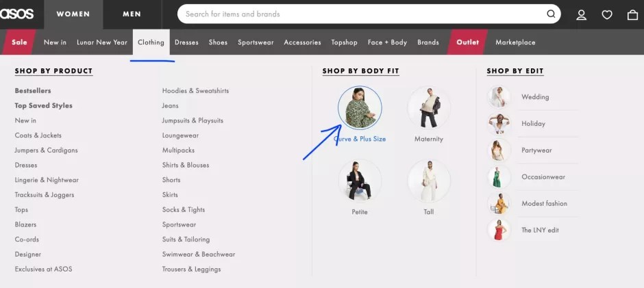Open the Brands menu item

click(428, 42)
